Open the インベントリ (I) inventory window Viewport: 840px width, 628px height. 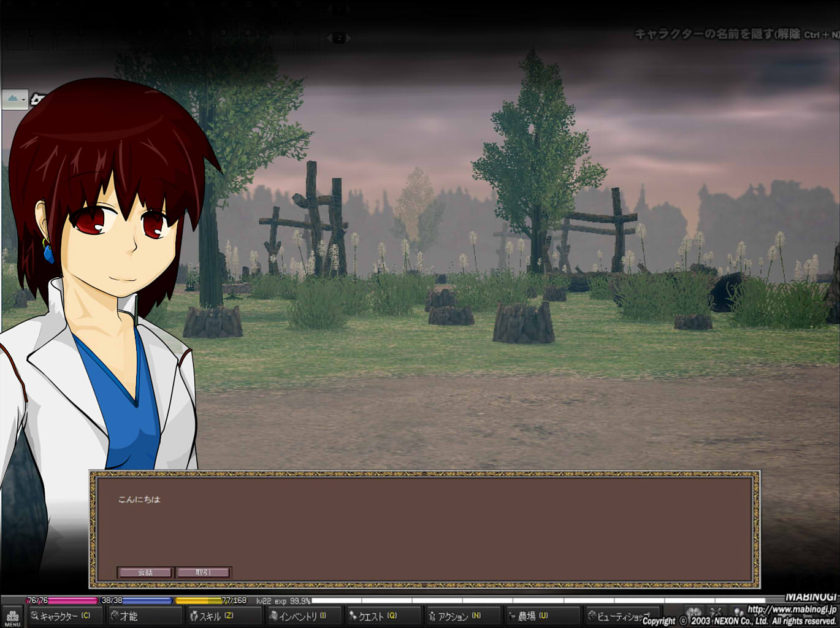tap(304, 616)
